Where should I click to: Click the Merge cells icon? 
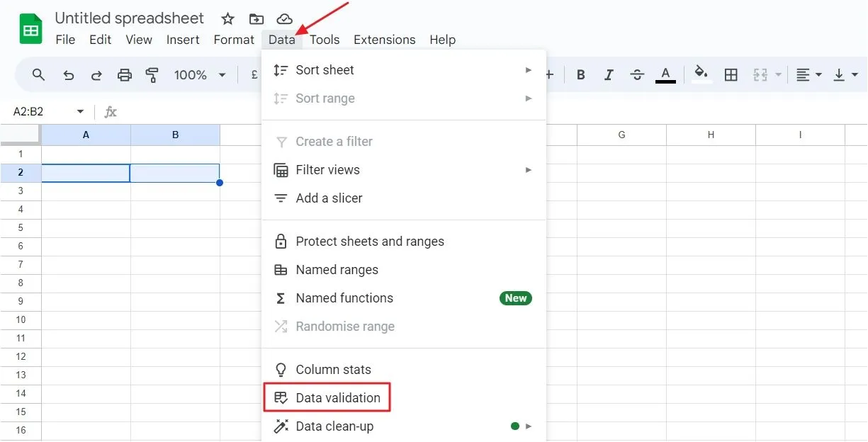click(x=761, y=74)
